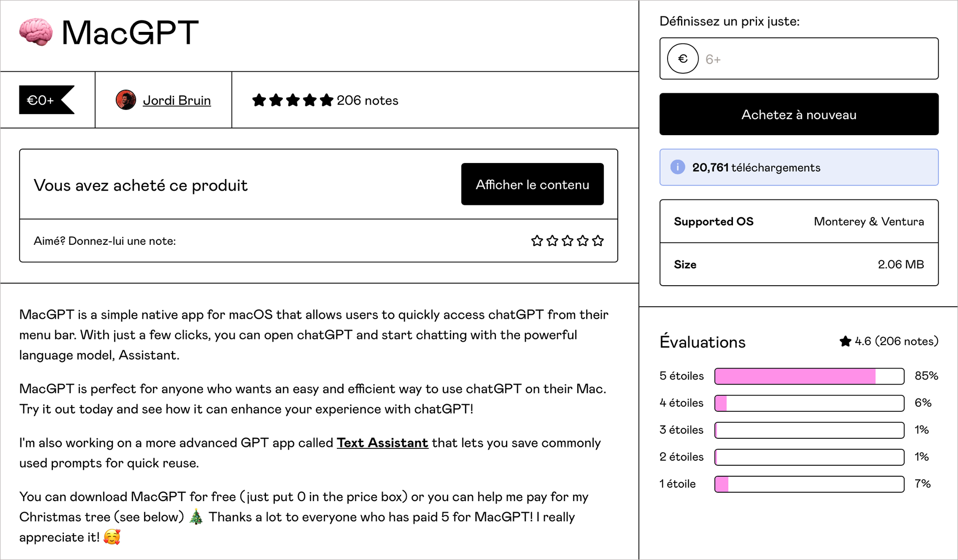
Task: Click Aimé? Donnez-lui une note label
Action: click(x=105, y=241)
